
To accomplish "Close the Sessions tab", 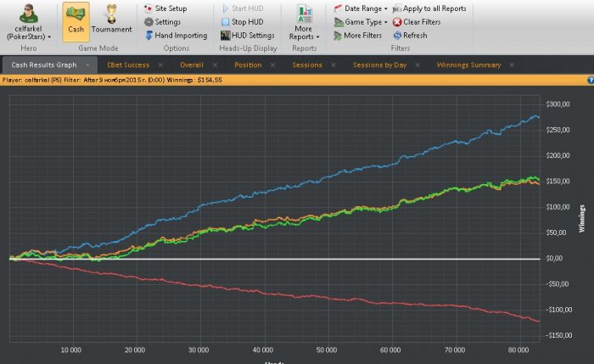I will (x=333, y=65).
